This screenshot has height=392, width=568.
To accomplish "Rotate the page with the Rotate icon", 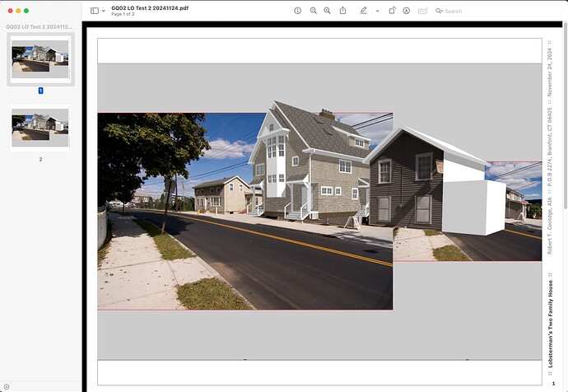I will [x=392, y=11].
